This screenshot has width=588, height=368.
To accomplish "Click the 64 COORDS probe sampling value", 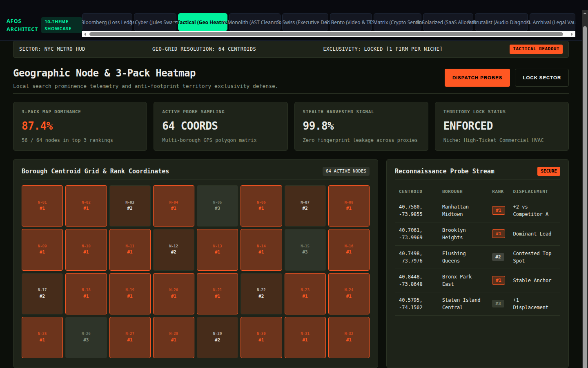I will (190, 126).
